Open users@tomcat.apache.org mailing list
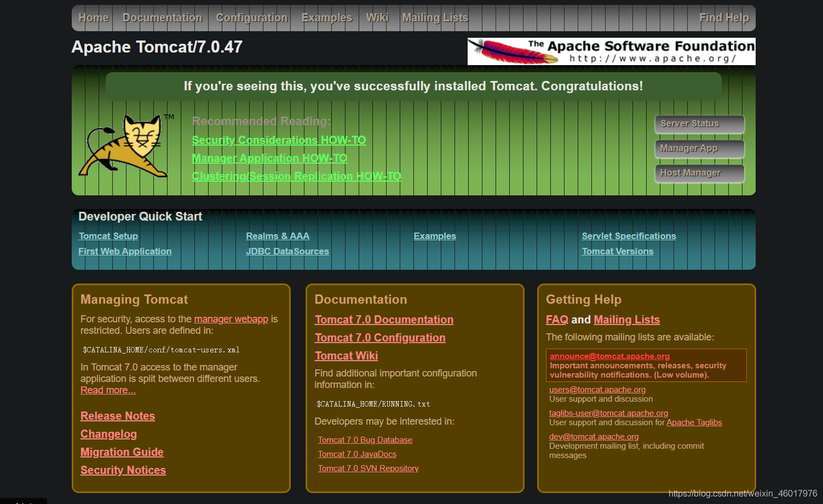823x504 pixels. pos(597,390)
